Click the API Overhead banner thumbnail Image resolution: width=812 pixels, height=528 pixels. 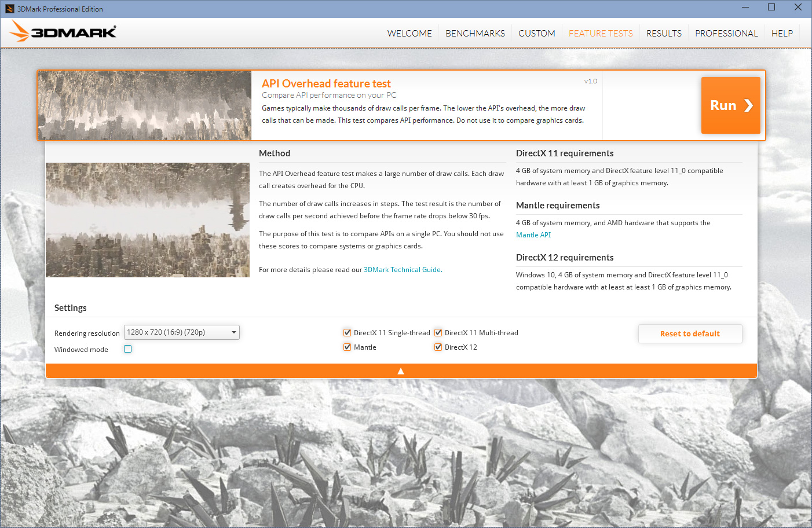coord(145,105)
